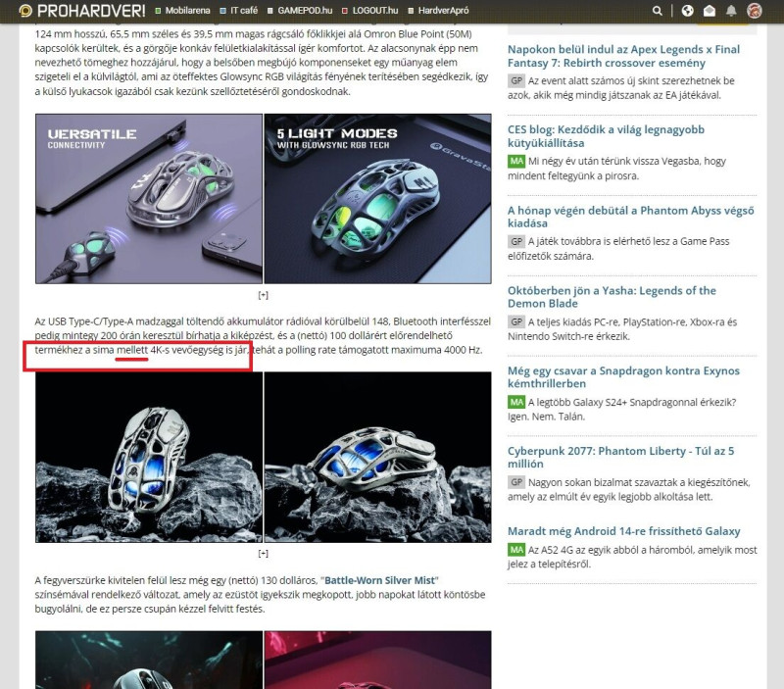The image size is (784, 689).
Task: Open Yasha: Legends of the Demon Blade article
Action: [612, 297]
